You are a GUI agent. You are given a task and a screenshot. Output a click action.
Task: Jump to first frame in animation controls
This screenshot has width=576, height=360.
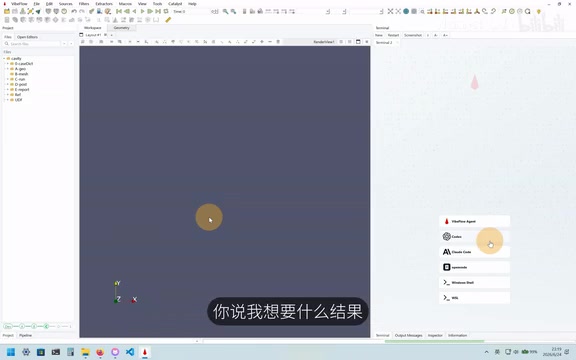[x=119, y=11]
